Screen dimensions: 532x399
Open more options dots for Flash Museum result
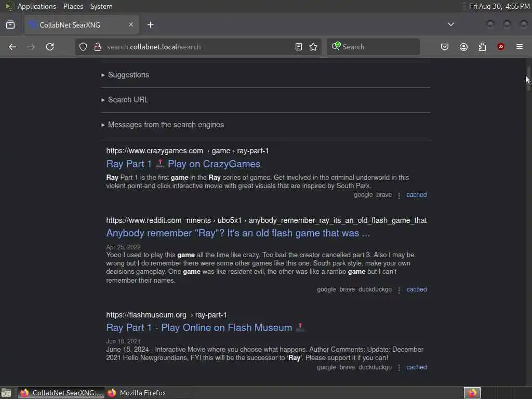pos(399,368)
